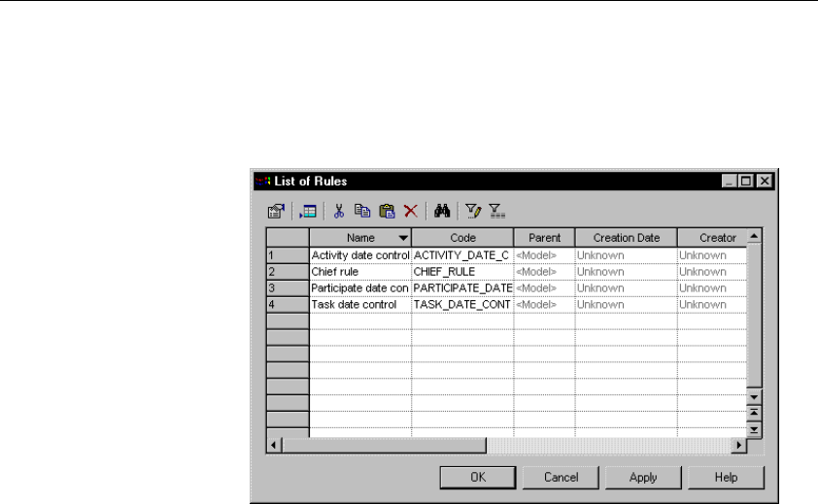The height and width of the screenshot is (504, 818).
Task: Copy the selected rule using toolbar icon
Action: tap(362, 212)
